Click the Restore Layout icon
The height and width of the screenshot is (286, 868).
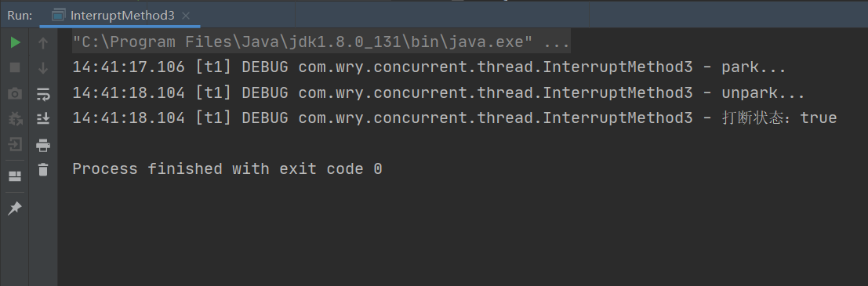click(15, 176)
